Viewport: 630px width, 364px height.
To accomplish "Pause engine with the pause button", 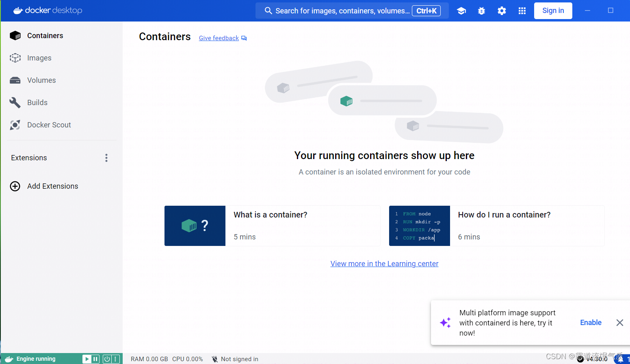I will point(95,359).
